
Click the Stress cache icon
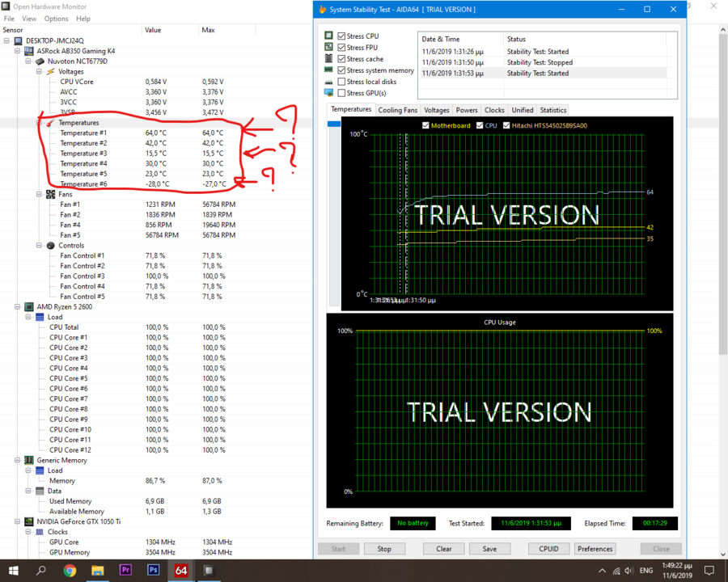(328, 58)
